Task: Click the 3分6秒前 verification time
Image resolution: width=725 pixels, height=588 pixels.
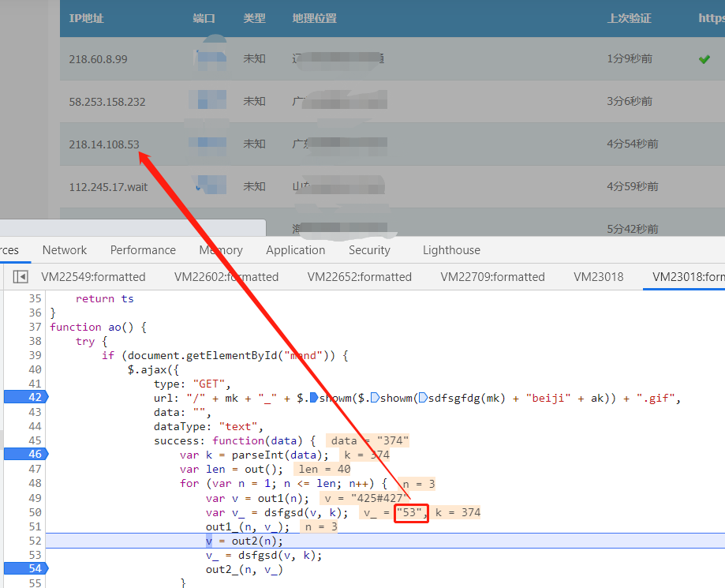Action: [630, 101]
